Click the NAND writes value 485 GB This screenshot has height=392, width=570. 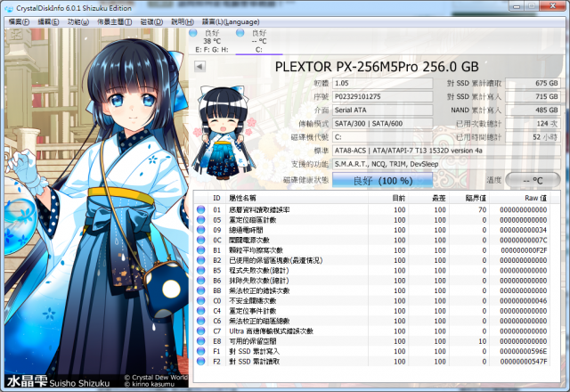[533, 110]
